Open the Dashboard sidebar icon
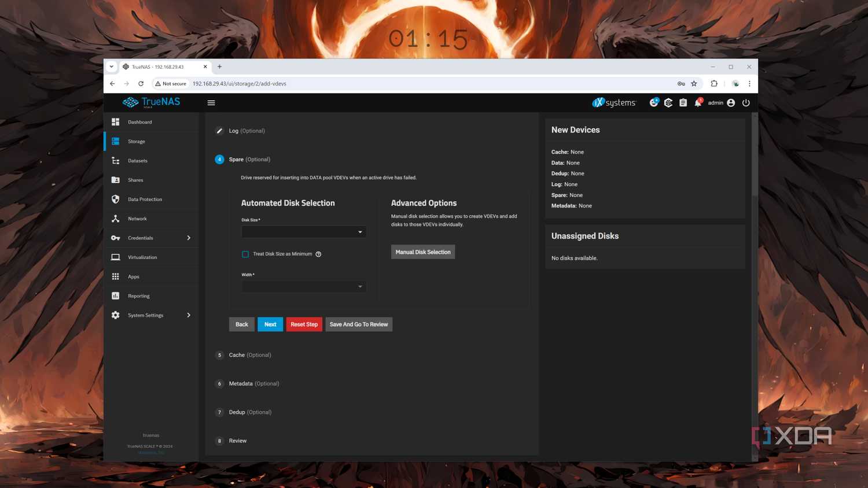Screen dimensions: 868x488 [115, 122]
